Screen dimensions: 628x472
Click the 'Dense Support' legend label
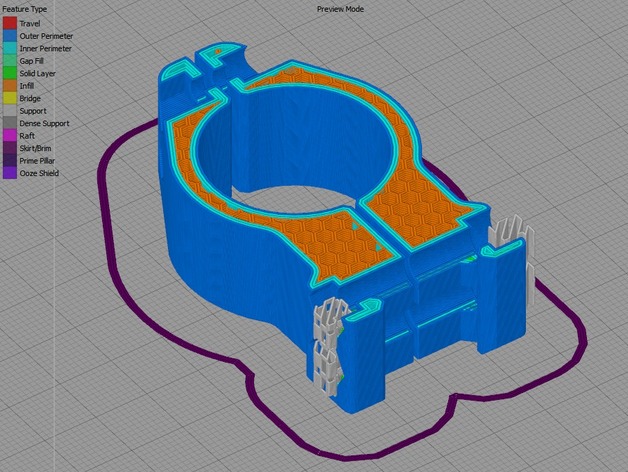coord(44,123)
